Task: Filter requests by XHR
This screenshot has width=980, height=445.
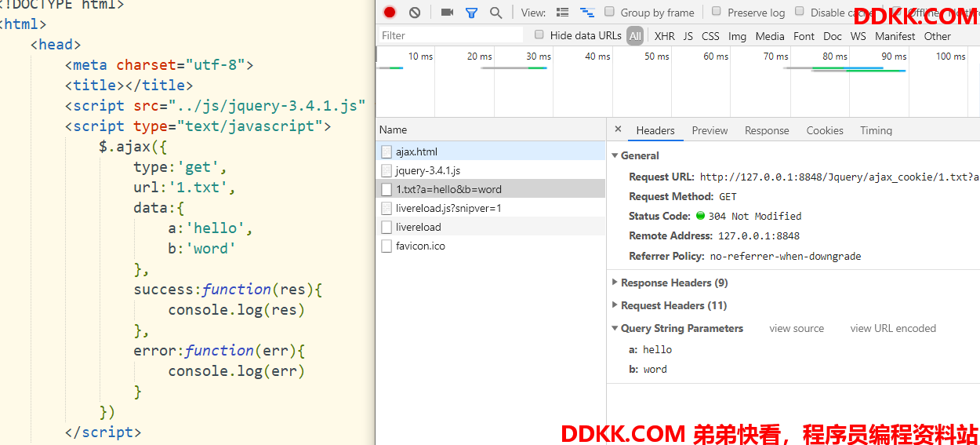Action: pyautogui.click(x=665, y=36)
